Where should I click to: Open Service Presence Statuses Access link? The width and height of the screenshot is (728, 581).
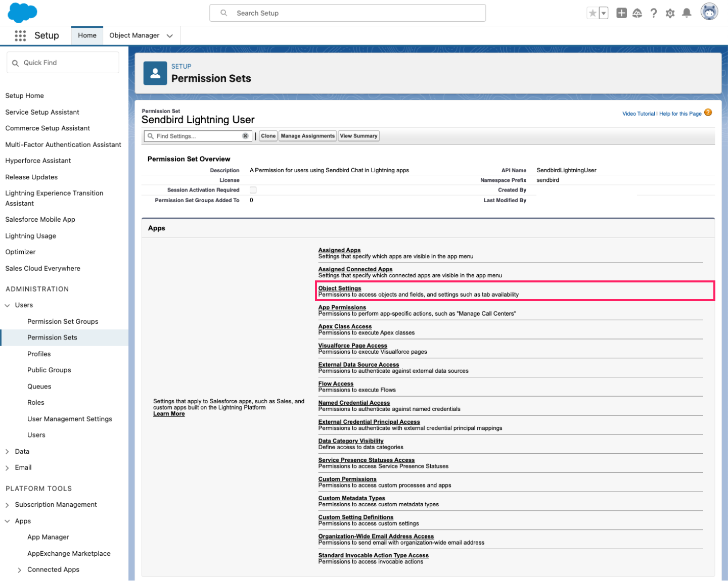click(x=367, y=460)
